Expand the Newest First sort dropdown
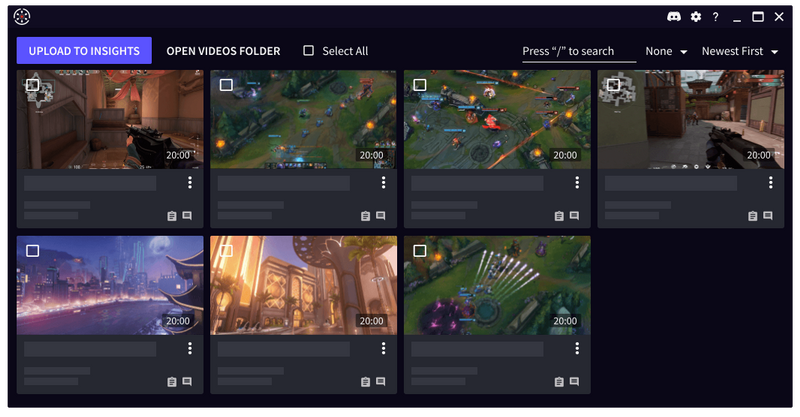 (x=740, y=51)
